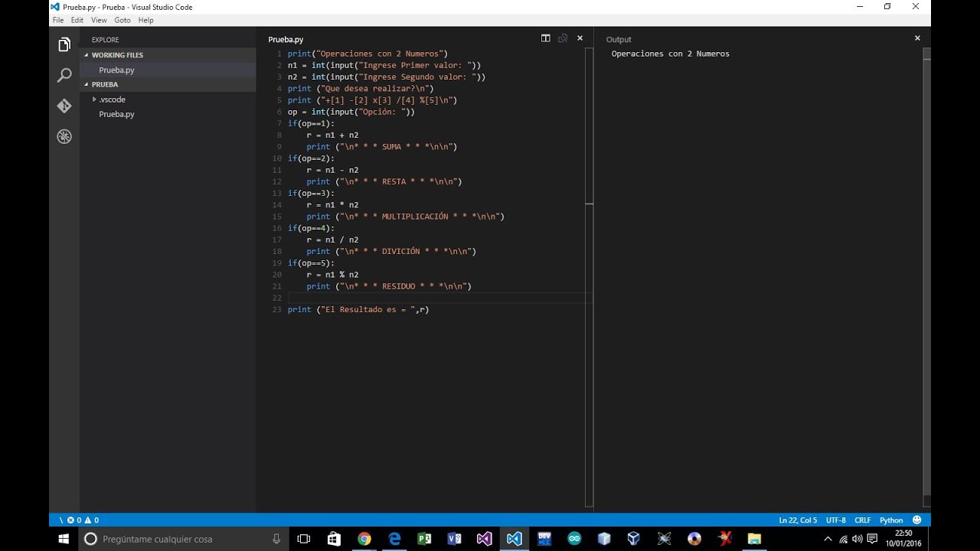The width and height of the screenshot is (980, 551).
Task: Show hidden system tray icons
Action: tap(828, 539)
